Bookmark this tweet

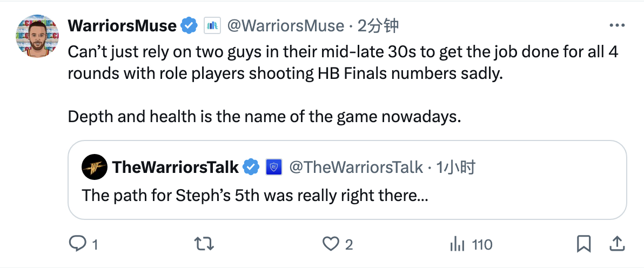pos(583,245)
